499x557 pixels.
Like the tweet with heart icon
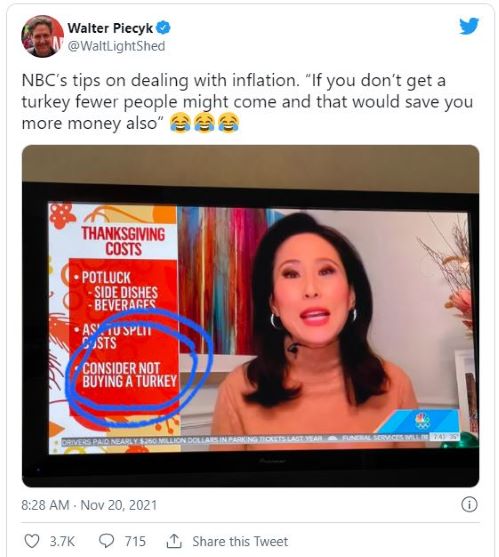coord(32,541)
